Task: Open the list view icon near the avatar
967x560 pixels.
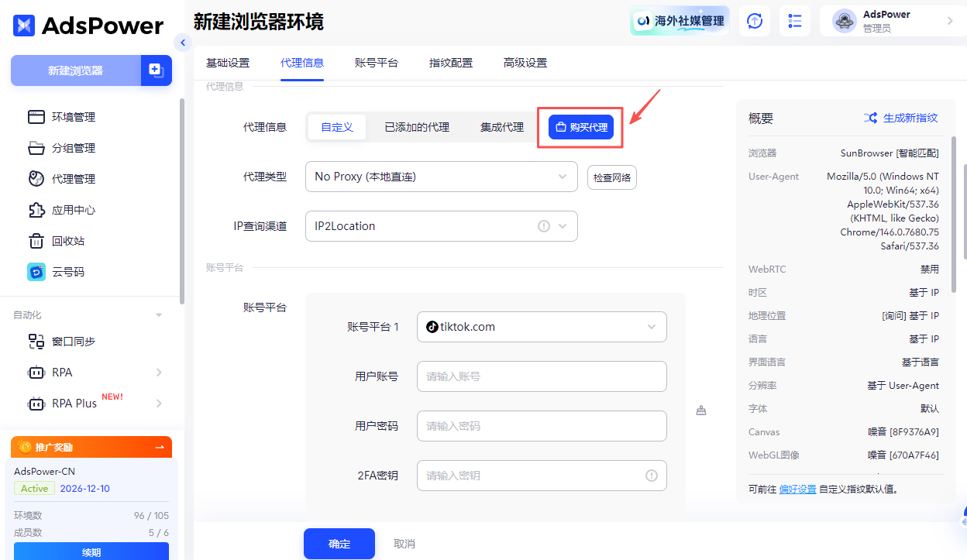Action: click(x=794, y=21)
